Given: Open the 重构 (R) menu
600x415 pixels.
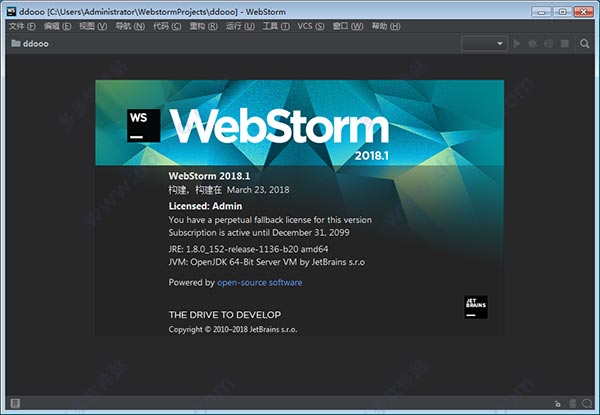Looking at the screenshot, I should 204,26.
